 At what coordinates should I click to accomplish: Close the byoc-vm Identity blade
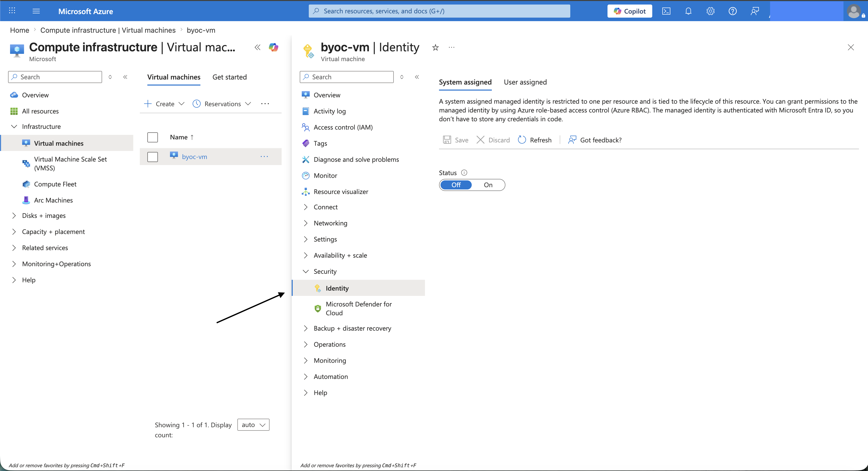click(851, 47)
